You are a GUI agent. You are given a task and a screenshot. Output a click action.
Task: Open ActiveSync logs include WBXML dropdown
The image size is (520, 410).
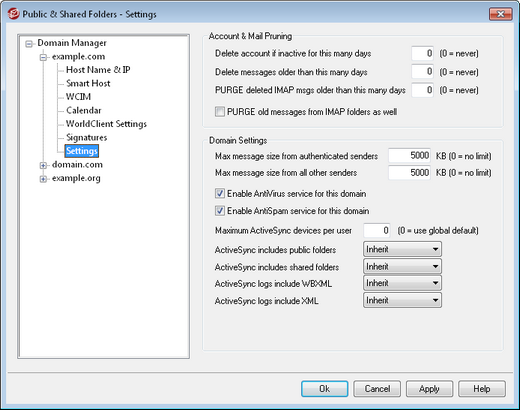click(402, 283)
